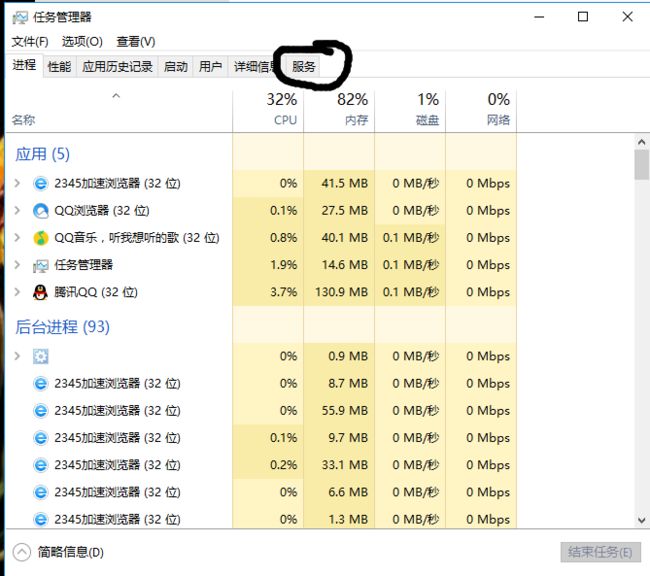This screenshot has height=576, width=650.
Task: Click the QQ音乐 app icon
Action: pos(41,238)
